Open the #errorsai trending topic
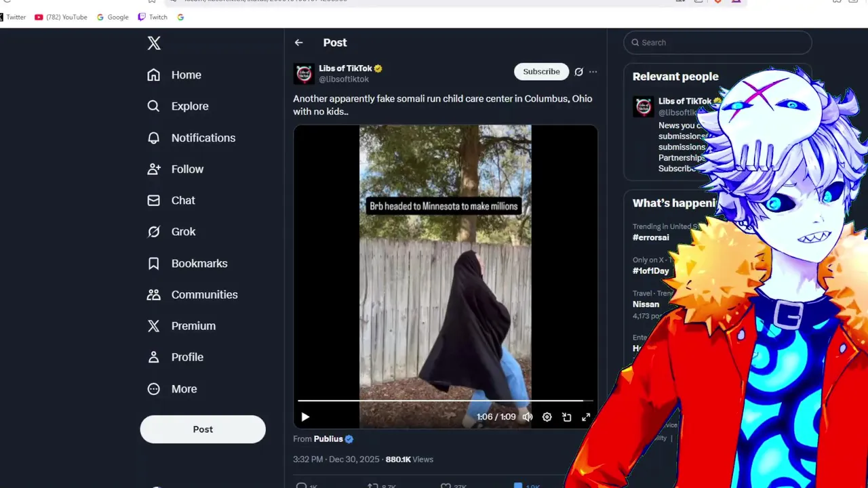The height and width of the screenshot is (488, 868). point(651,238)
